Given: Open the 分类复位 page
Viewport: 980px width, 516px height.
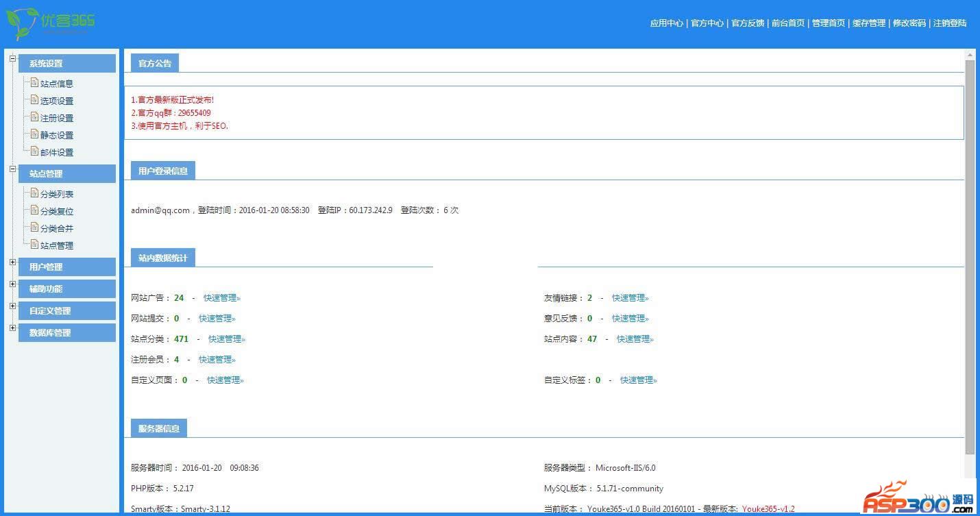Looking at the screenshot, I should click(56, 211).
